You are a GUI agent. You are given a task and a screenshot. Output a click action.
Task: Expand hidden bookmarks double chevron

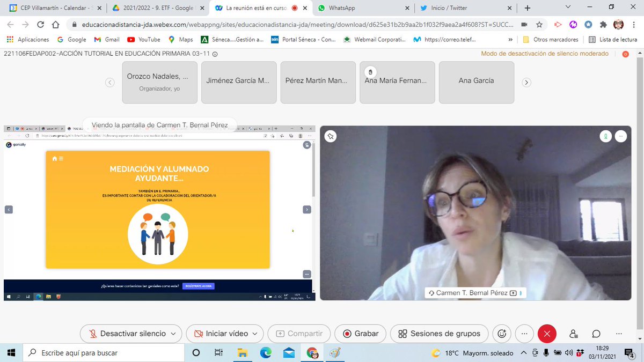(x=510, y=39)
